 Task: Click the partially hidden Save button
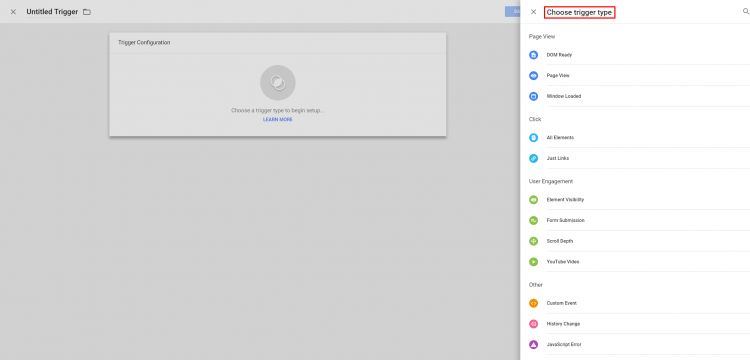pos(513,12)
